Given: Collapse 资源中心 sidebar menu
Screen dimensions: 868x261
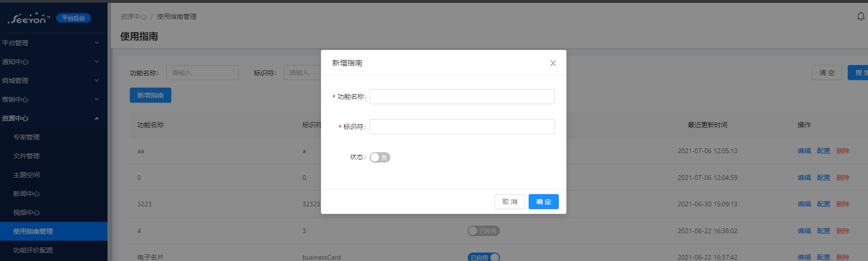Looking at the screenshot, I should pos(54,118).
